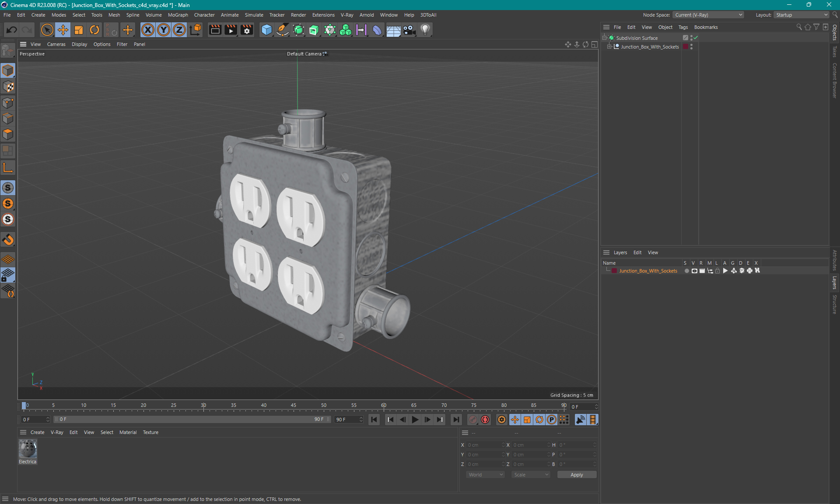Image resolution: width=840 pixels, height=504 pixels.
Task: Toggle layer lock for Junction_Box_With_Sockets
Action: coord(717,271)
